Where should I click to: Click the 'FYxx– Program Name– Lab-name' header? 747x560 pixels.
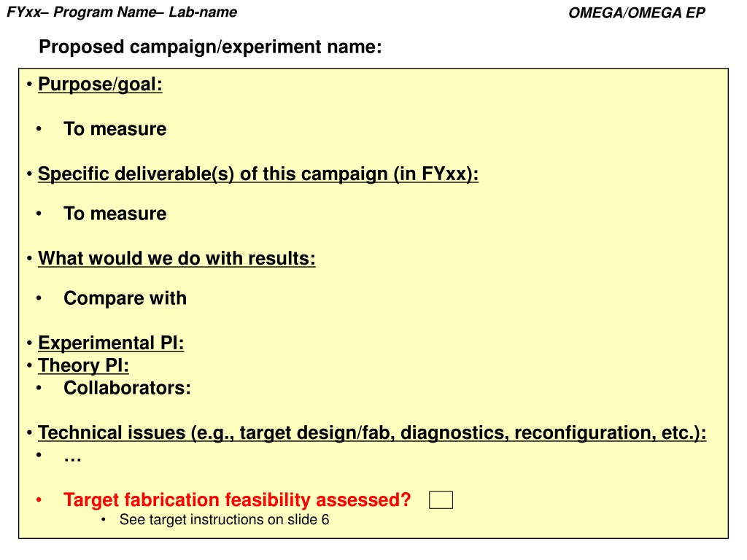coord(122,12)
